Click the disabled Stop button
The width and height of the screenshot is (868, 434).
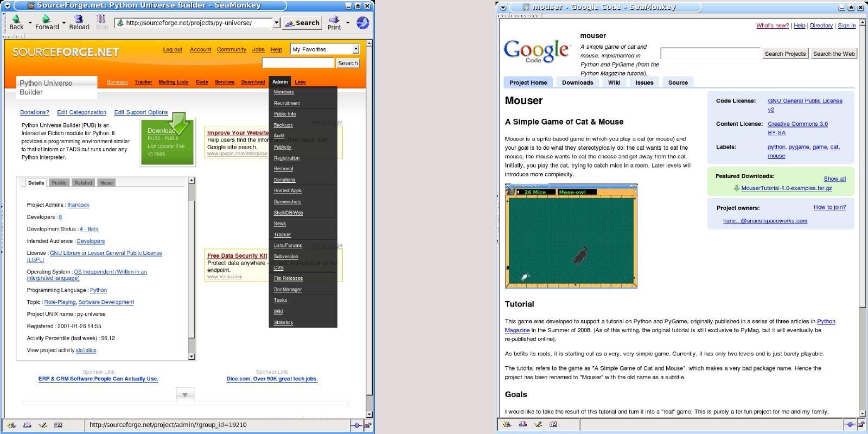101,22
